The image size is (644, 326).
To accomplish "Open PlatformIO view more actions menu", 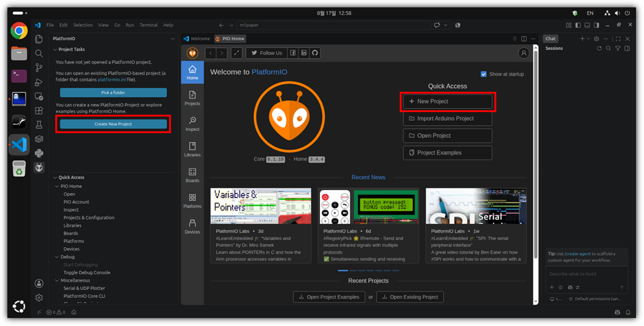I will click(x=173, y=39).
